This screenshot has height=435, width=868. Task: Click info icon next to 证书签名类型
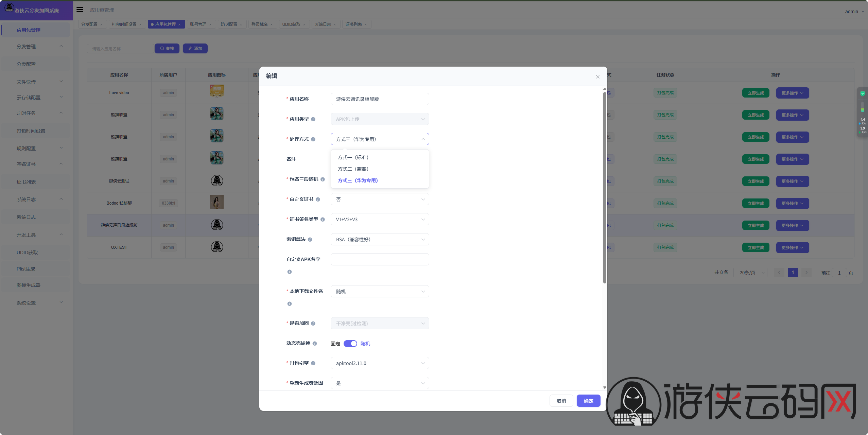tap(323, 220)
